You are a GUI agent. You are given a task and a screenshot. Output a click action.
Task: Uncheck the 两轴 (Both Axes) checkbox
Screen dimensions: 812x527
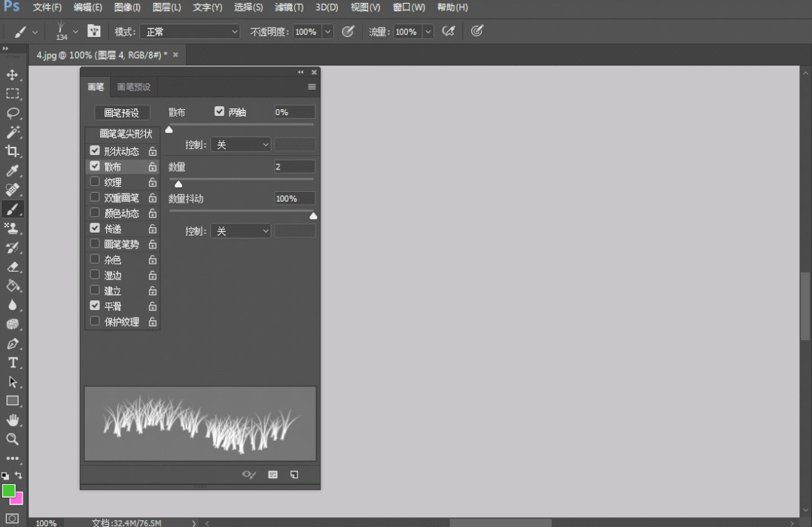(x=220, y=111)
